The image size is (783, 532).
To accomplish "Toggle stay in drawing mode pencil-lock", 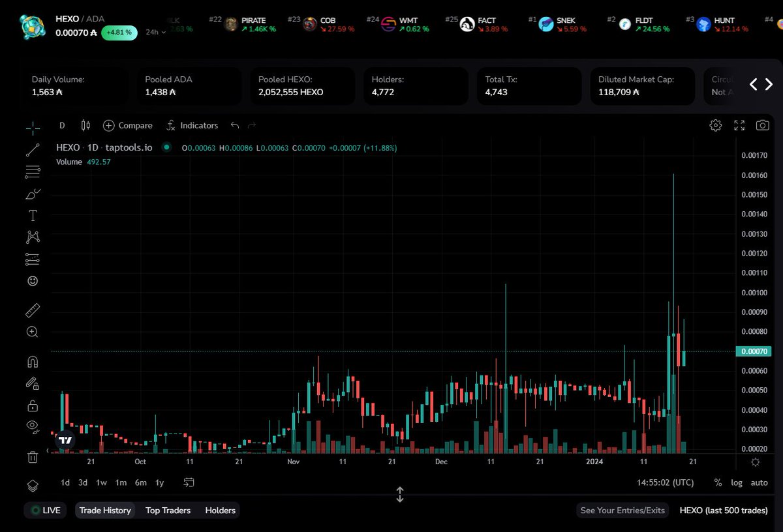I will point(33,383).
